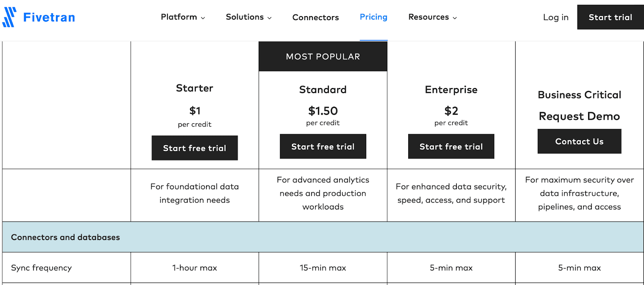The width and height of the screenshot is (644, 285).
Task: Click the Enterprise $2 price
Action: click(x=451, y=111)
